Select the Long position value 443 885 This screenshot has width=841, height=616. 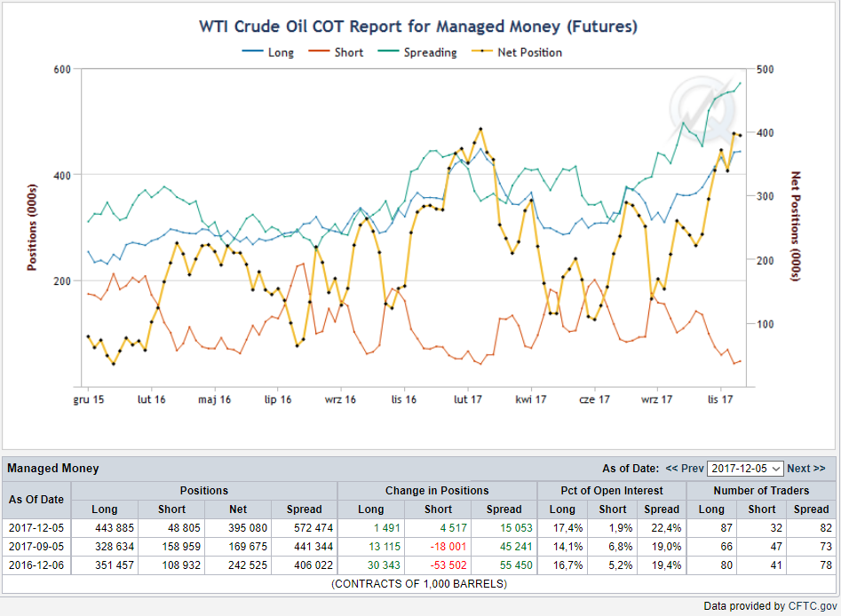coord(115,528)
